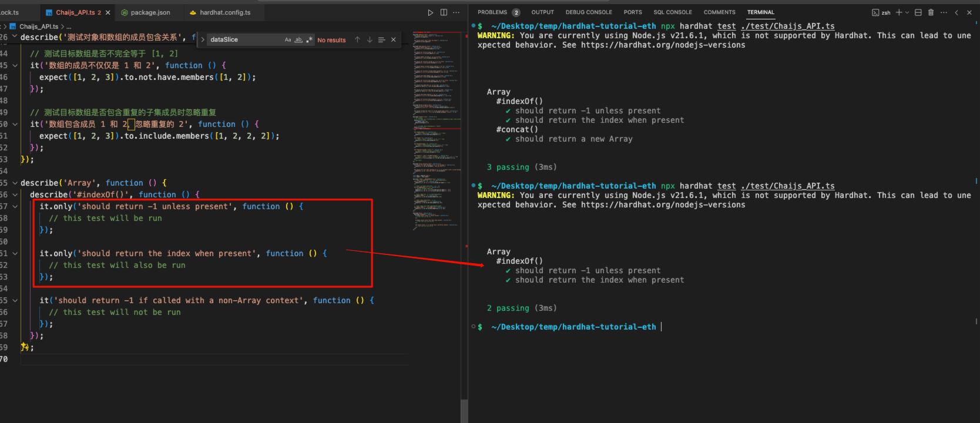Image resolution: width=980 pixels, height=423 pixels.
Task: Click the '// this test will not be run' comment
Action: pos(115,312)
